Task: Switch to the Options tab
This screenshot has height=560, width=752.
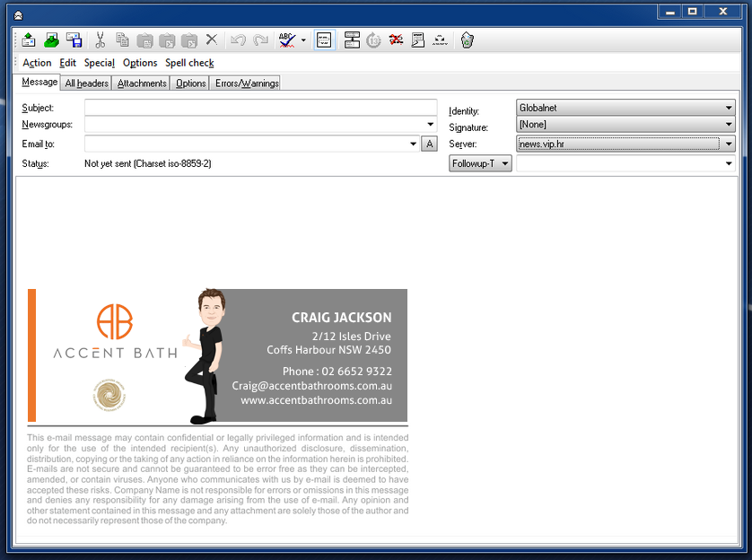Action: (x=191, y=83)
